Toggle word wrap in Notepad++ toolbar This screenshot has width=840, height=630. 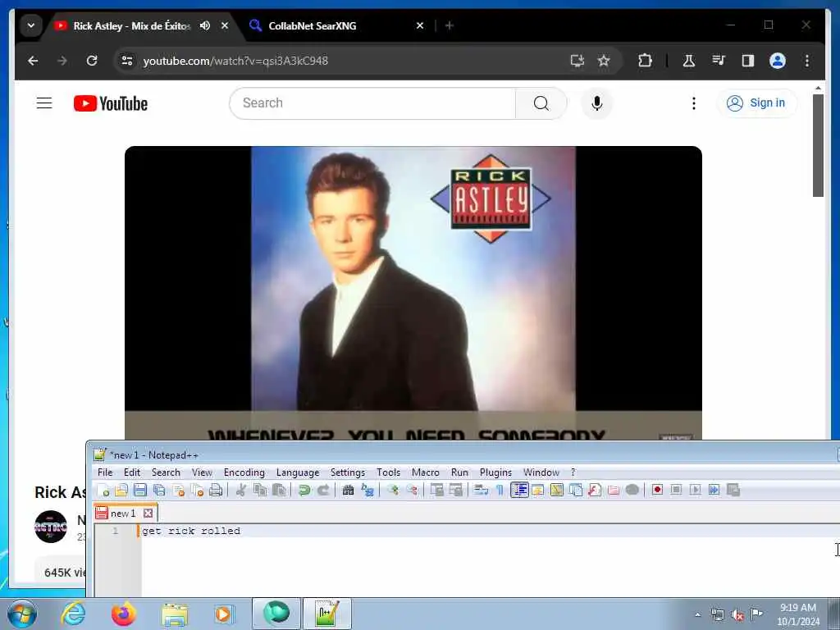[481, 490]
